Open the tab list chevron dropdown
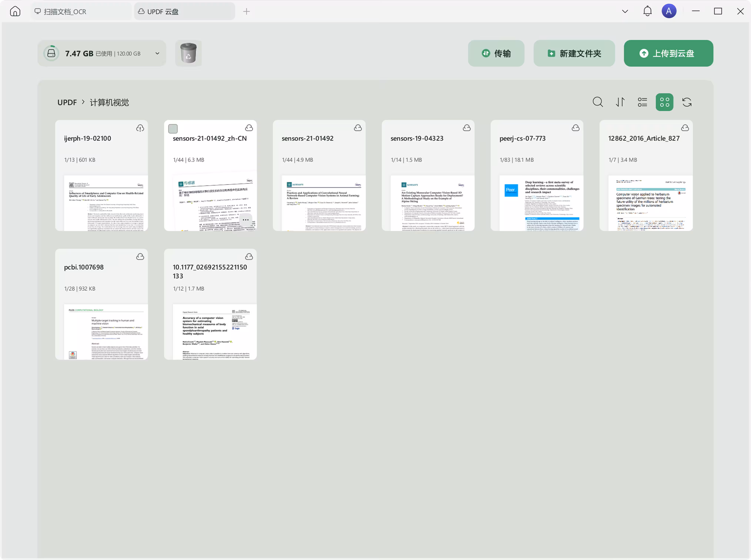The image size is (751, 560). 625,11
